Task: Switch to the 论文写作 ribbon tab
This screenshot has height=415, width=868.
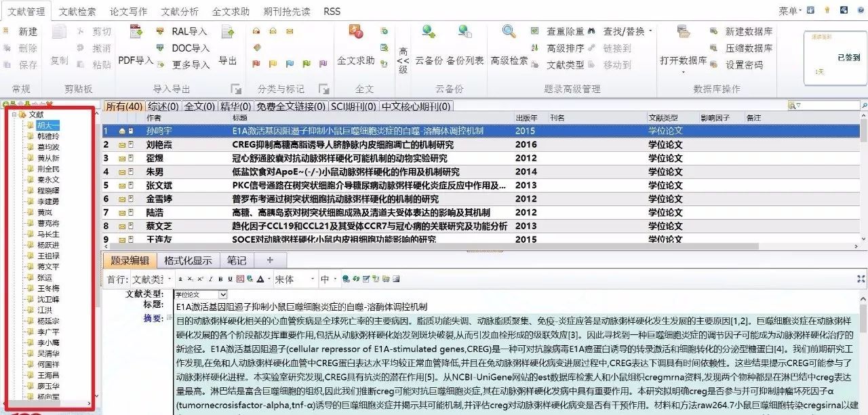Action: pos(128,12)
